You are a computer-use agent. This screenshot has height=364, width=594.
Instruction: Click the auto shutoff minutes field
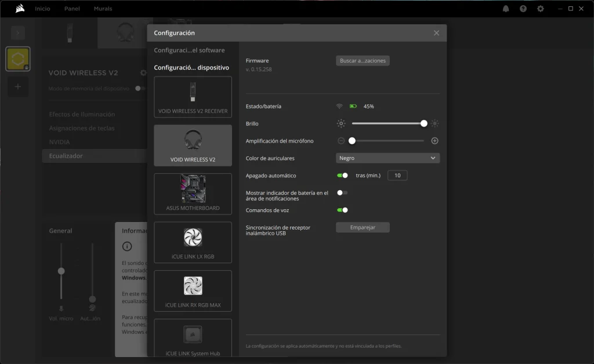coord(397,175)
